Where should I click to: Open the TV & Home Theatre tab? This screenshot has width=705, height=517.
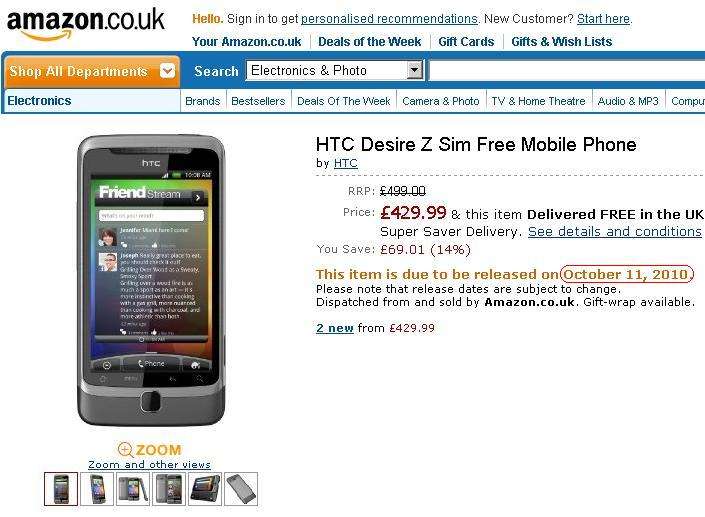pos(538,101)
